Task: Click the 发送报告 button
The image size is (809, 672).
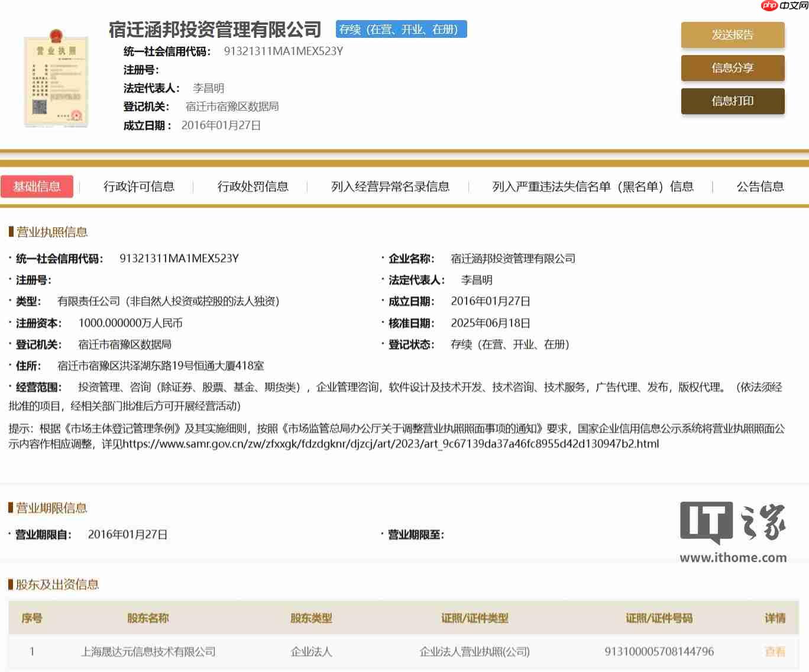Action: click(x=733, y=35)
